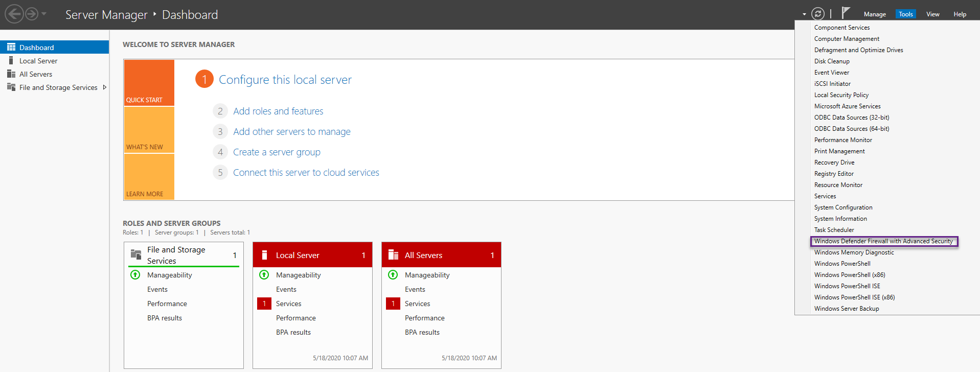This screenshot has height=372, width=980.
Task: Select Windows Defender Firewall with Advanced Security
Action: point(883,241)
